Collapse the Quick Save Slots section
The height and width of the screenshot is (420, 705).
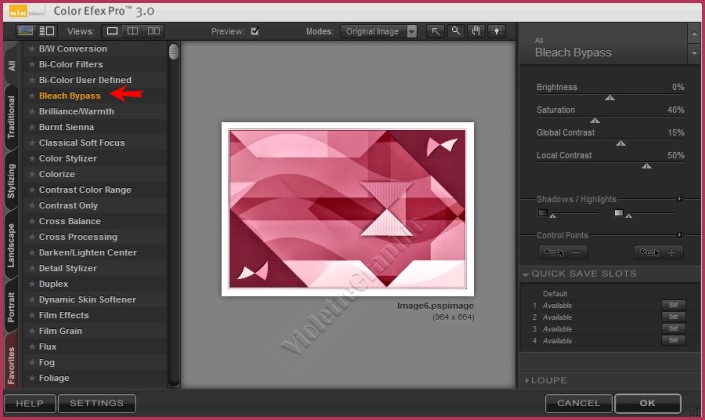click(x=526, y=274)
